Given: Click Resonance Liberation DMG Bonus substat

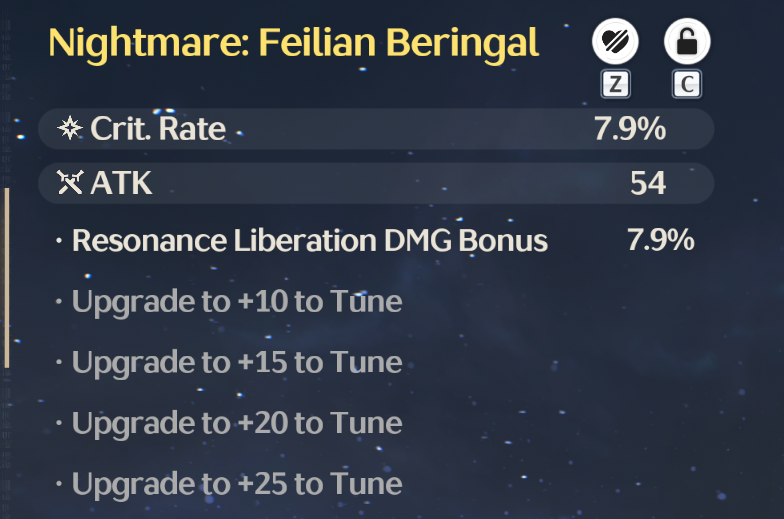Looking at the screenshot, I should pos(310,240).
